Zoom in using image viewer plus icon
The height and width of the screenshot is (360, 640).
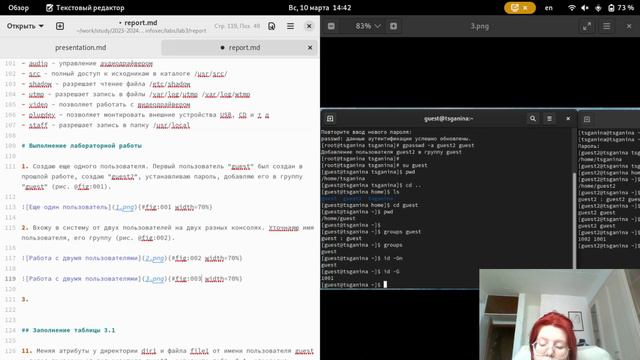pyautogui.click(x=393, y=26)
